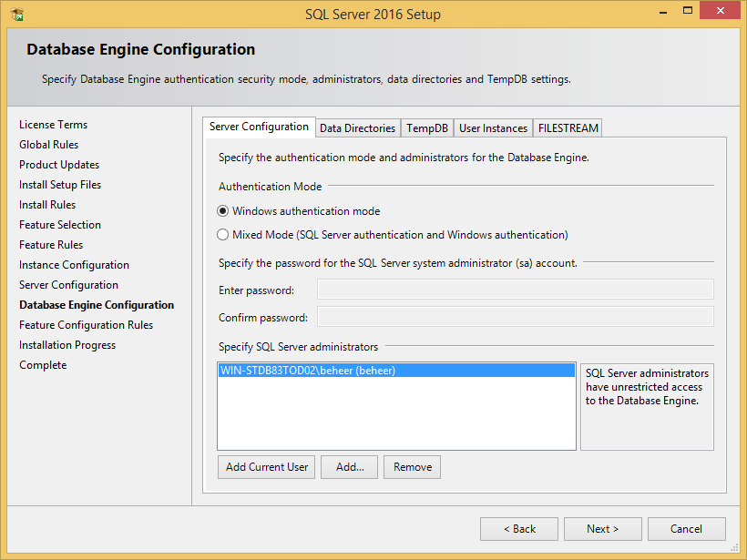Click License Terms in the step list
The image size is (747, 560).
pyautogui.click(x=54, y=125)
